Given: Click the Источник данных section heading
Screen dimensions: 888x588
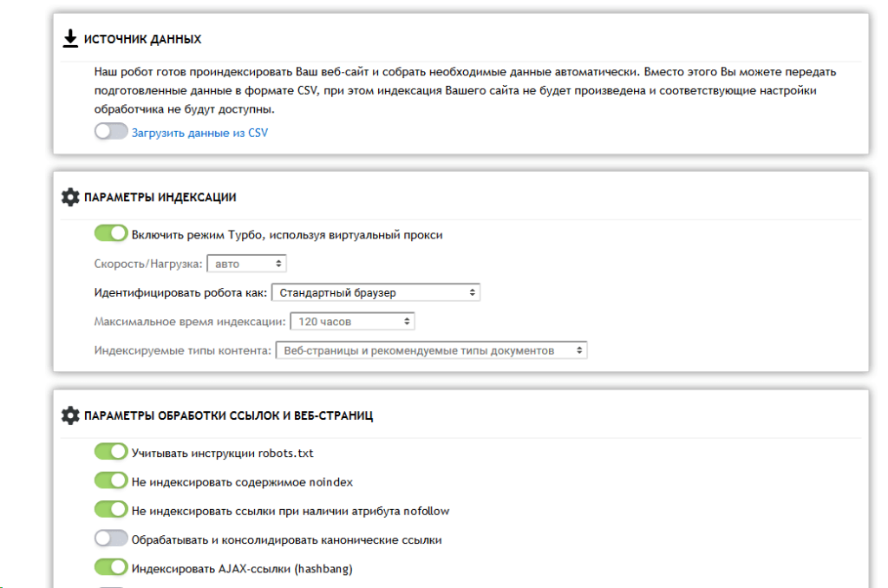Looking at the screenshot, I should click(143, 39).
